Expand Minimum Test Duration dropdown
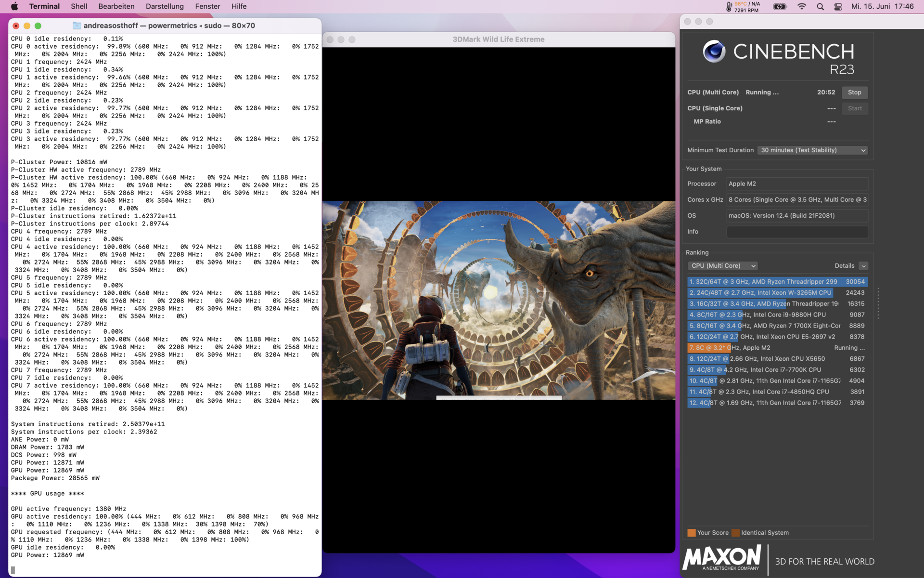Screen dimensions: 924x578 tap(813, 150)
